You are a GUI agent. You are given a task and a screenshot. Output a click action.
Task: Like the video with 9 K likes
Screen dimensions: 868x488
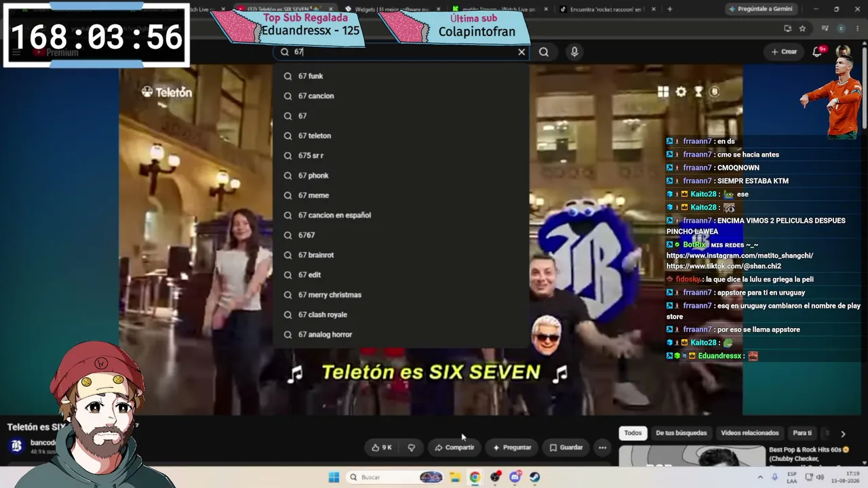382,447
